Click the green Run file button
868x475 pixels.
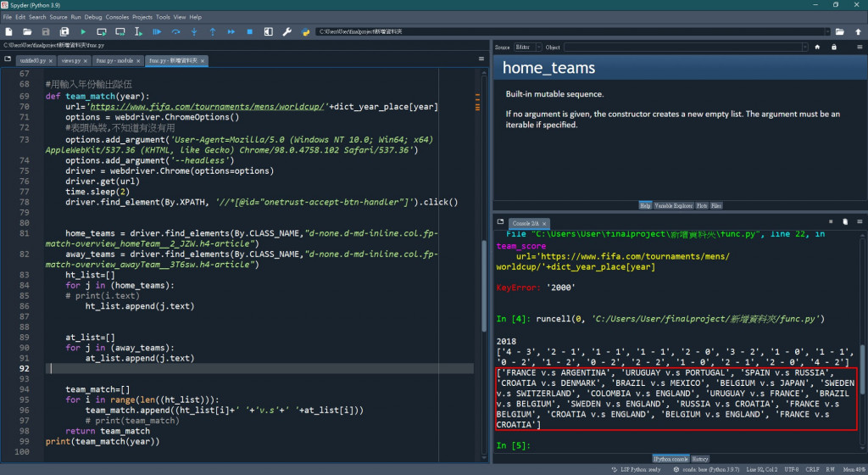(83, 31)
